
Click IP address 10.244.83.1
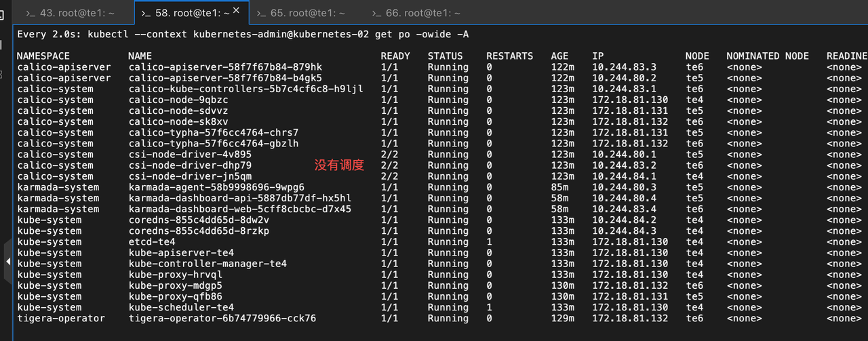click(625, 89)
